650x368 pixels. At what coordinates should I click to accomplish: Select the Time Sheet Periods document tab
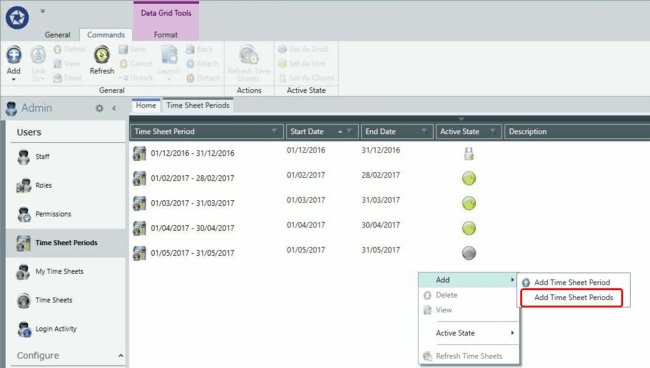click(198, 105)
